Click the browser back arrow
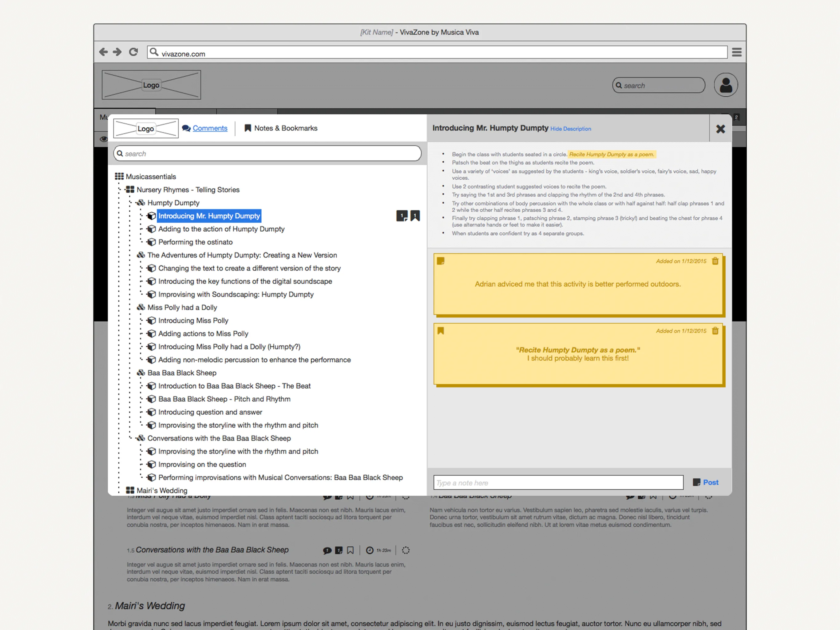The height and width of the screenshot is (630, 840). coord(103,52)
